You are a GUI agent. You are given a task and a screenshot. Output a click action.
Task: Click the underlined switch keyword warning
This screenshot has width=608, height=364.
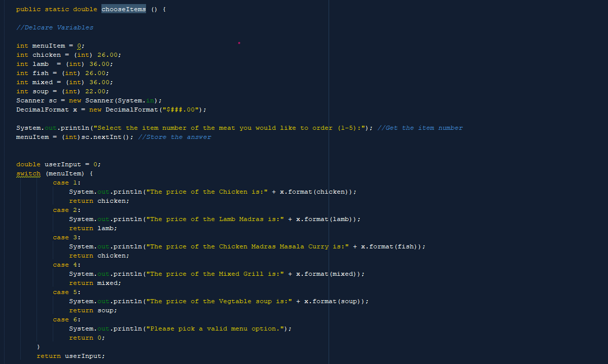(28, 173)
